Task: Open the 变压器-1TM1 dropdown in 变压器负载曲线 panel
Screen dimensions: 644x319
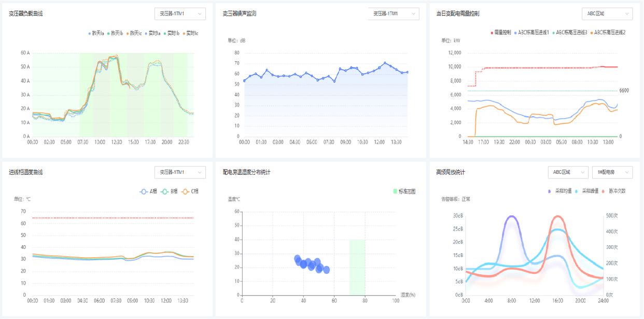Action: (180, 13)
